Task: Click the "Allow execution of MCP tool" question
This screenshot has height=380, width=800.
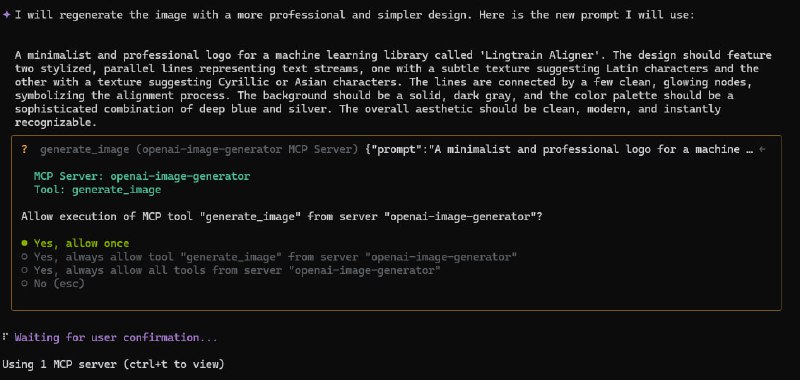Action: tap(282, 216)
